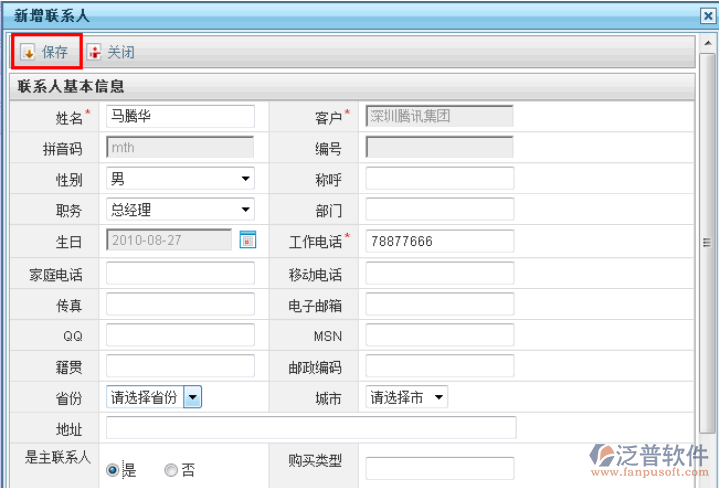Select 否 for primary contact

171,470
